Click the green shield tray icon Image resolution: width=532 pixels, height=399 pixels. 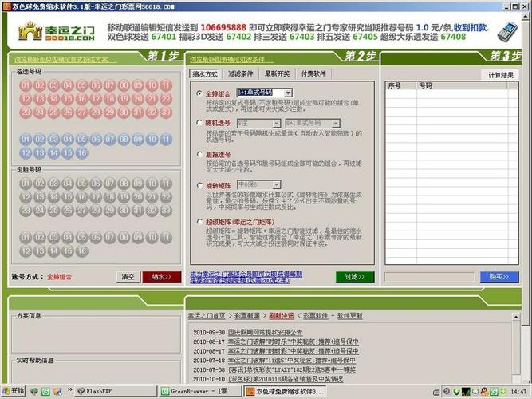pos(456,392)
